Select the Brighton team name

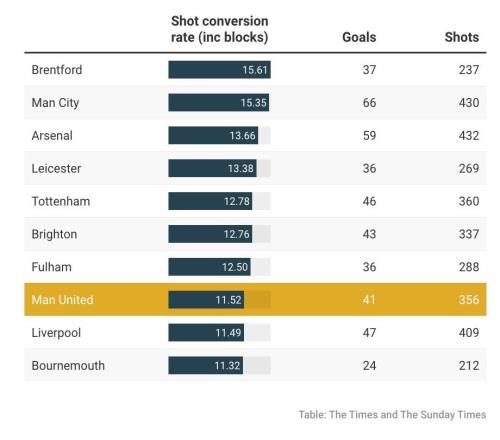54,234
